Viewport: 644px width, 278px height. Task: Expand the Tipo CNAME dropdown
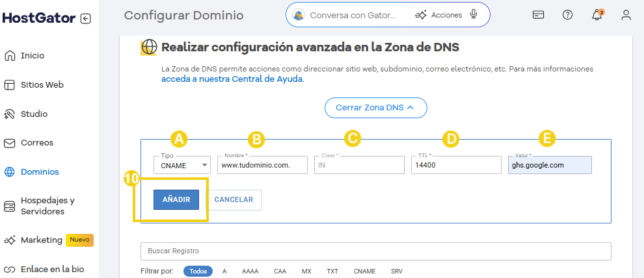[181, 166]
